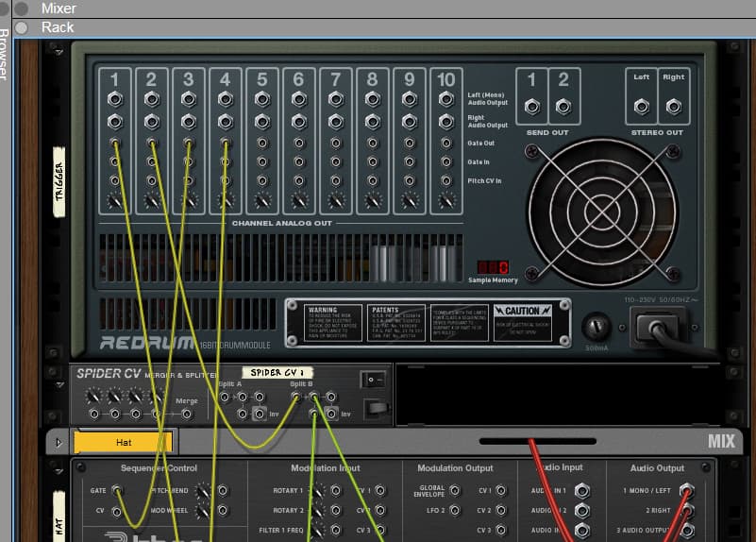The image size is (756, 542).
Task: Click Redrum Stereo Out Left jack
Action: coord(642,106)
